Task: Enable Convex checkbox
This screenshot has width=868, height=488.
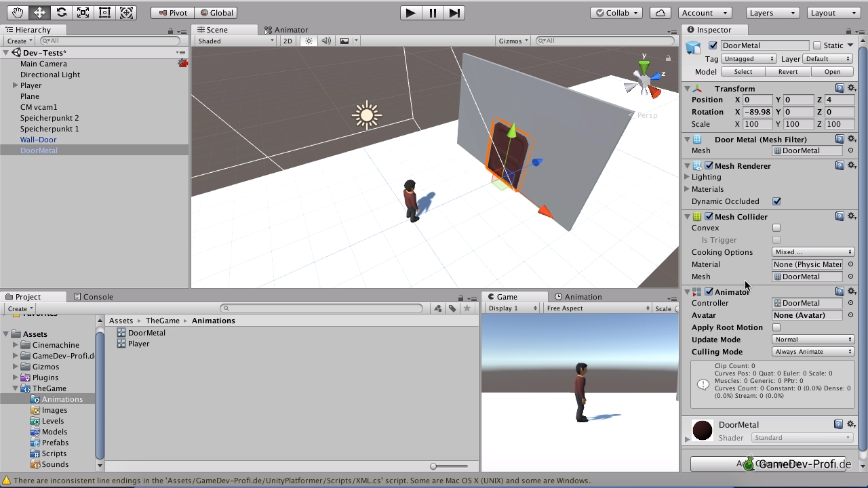Action: [x=776, y=228]
